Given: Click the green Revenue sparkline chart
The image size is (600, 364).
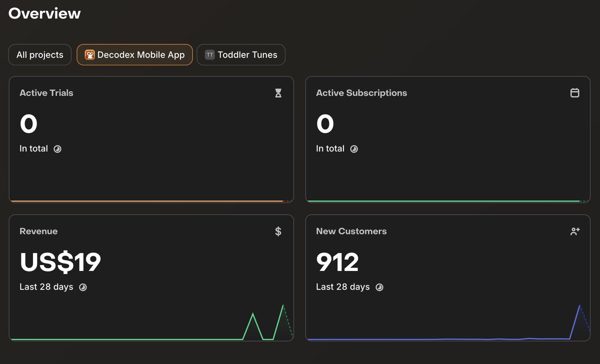Looking at the screenshot, I should pos(151,322).
